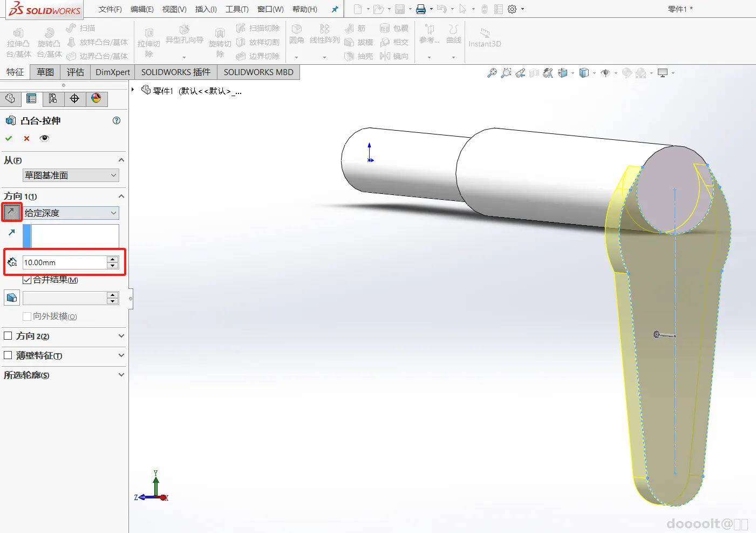This screenshot has height=533, width=756.
Task: Open the Hole Wizard (异型孔向导) tool
Action: (184, 35)
